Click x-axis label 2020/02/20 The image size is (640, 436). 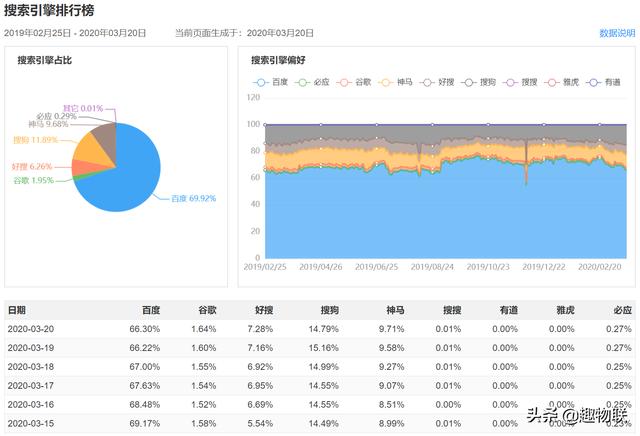(600, 267)
